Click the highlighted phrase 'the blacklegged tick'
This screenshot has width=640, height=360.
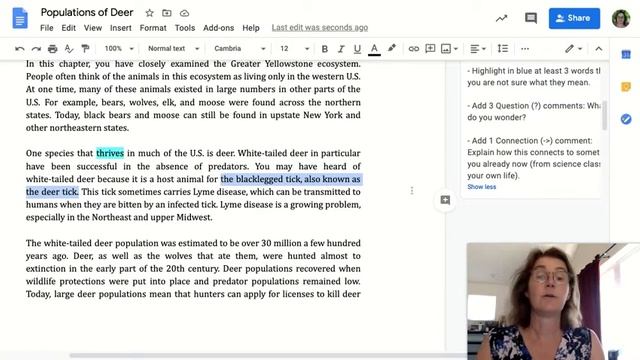click(x=260, y=179)
